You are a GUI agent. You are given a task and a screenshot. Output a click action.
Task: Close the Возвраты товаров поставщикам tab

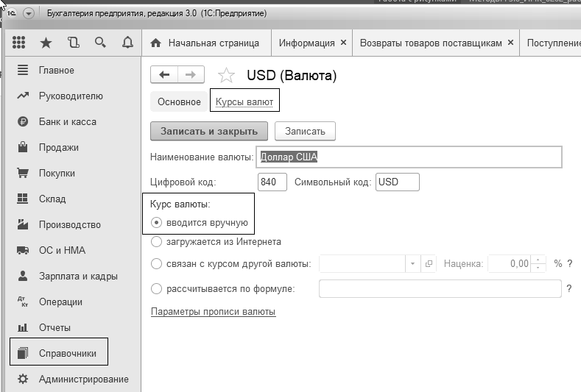click(510, 43)
